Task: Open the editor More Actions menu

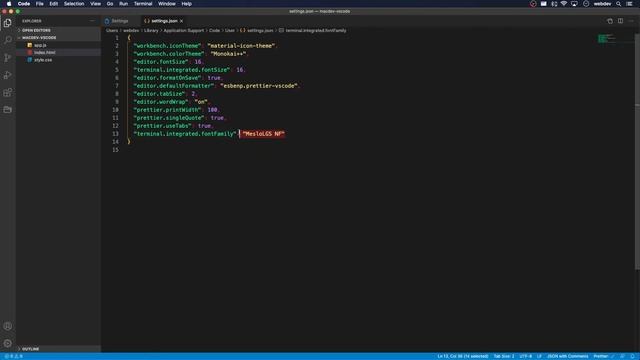Action: pyautogui.click(x=631, y=21)
